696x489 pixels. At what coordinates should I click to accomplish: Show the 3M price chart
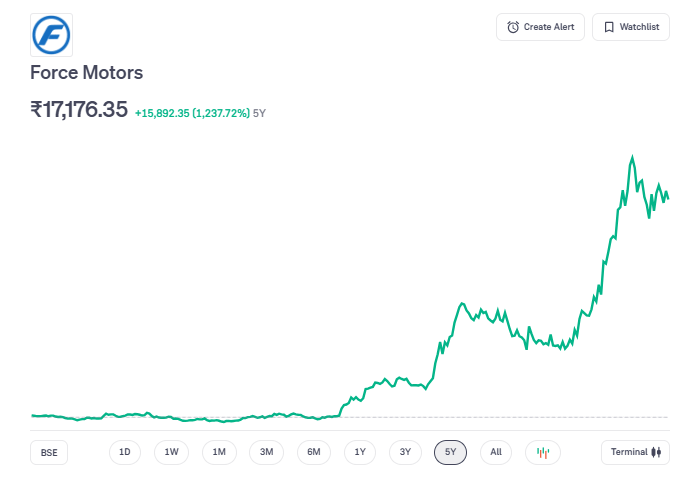[266, 452]
